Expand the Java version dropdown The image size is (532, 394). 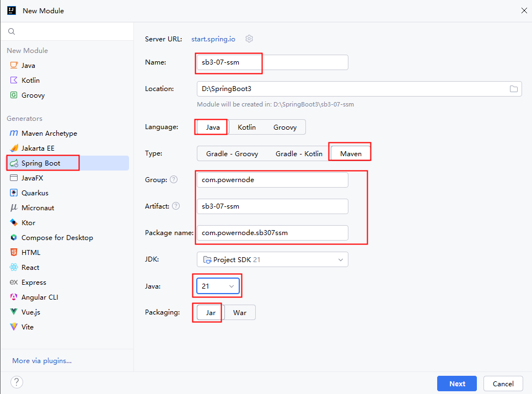pyautogui.click(x=218, y=286)
